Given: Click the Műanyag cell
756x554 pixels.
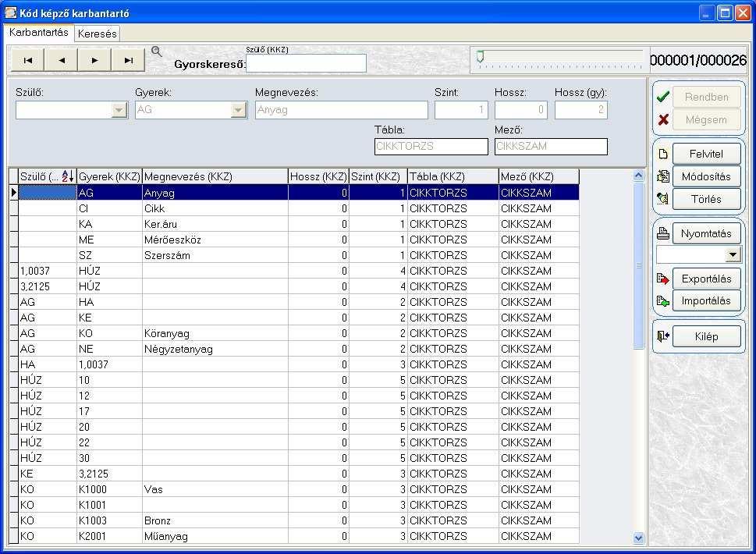Looking at the screenshot, I should [215, 536].
